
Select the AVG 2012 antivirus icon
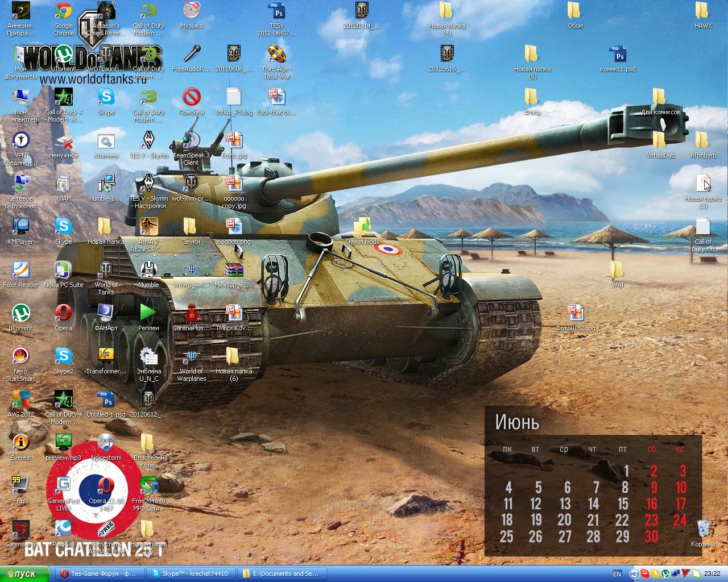(20, 400)
